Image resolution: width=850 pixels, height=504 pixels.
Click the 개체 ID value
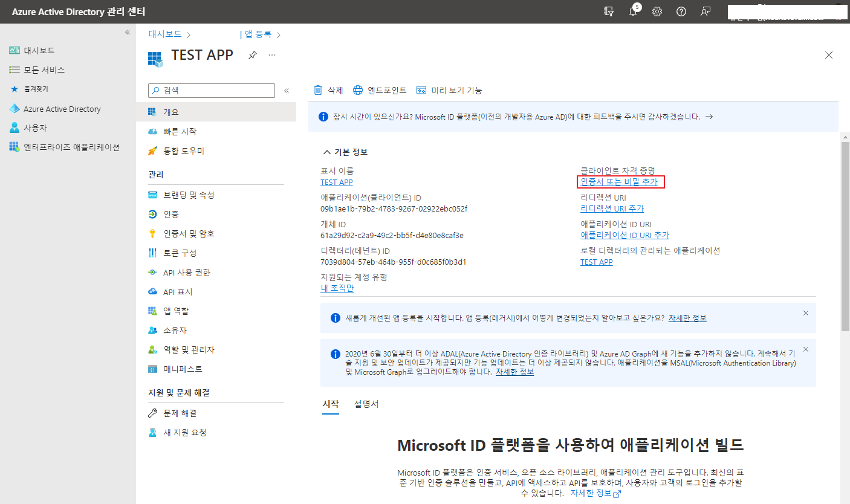(x=392, y=235)
